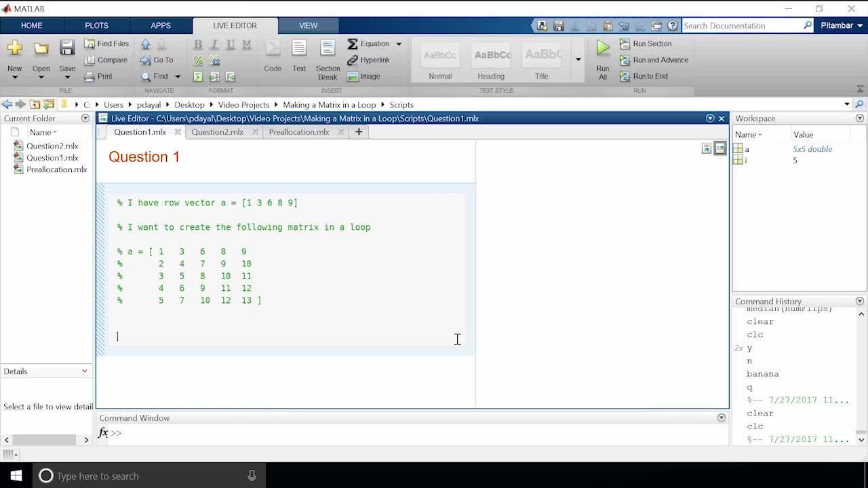Click the Hyperlink insert icon

click(353, 60)
